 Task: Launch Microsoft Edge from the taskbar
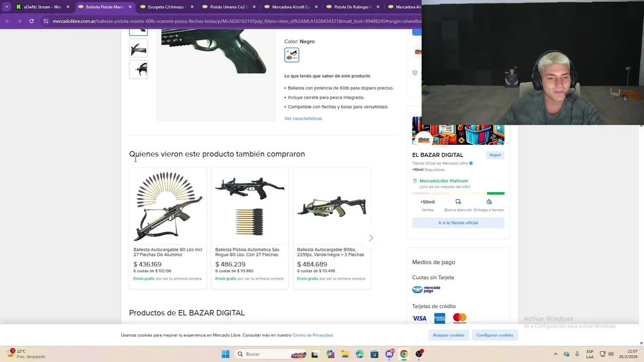(359, 354)
